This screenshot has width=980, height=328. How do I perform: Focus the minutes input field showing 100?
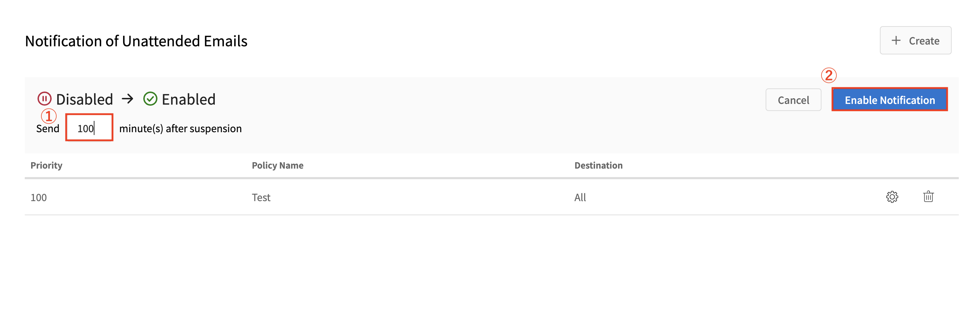tap(90, 128)
